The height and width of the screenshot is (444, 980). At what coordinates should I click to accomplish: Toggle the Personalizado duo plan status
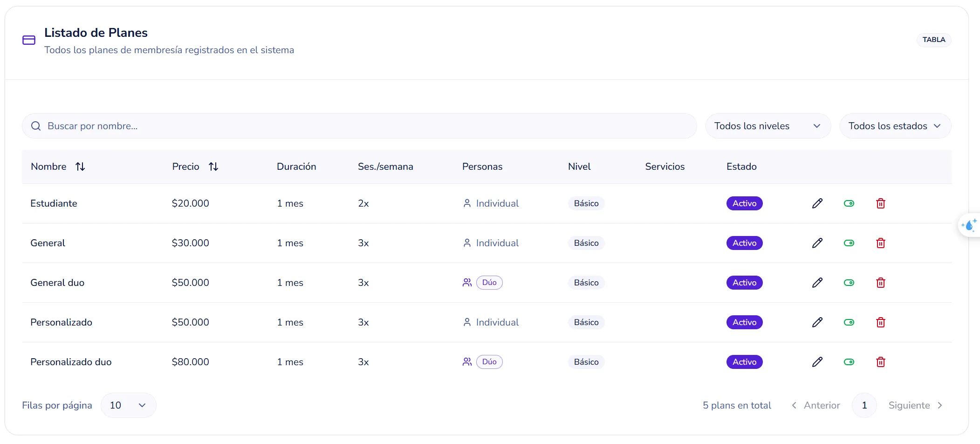(849, 362)
